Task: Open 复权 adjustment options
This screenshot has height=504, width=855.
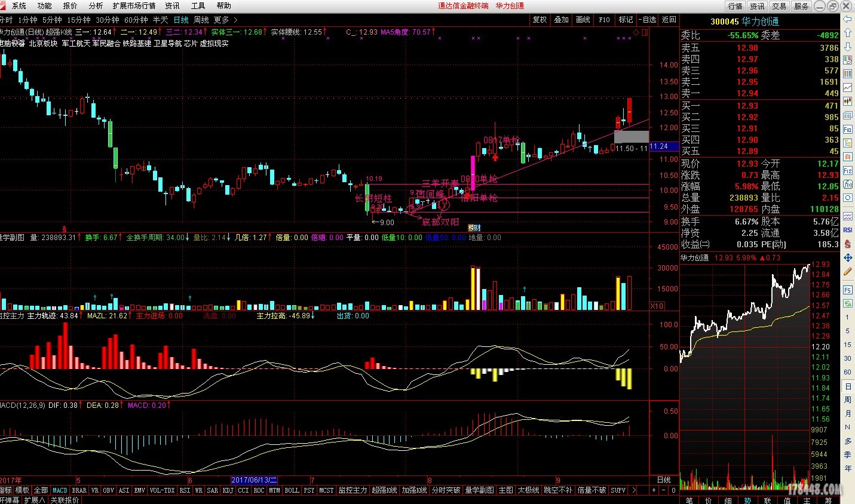Action: (x=540, y=20)
